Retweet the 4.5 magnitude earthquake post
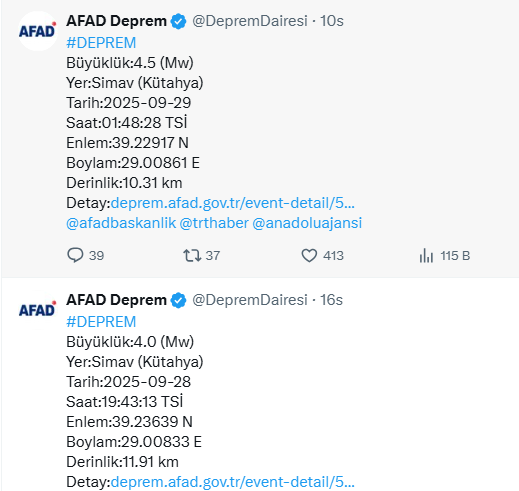 [x=192, y=256]
